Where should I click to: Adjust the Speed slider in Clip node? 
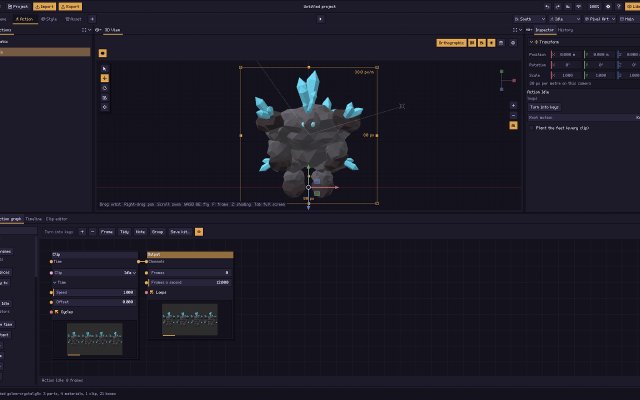coord(95,292)
